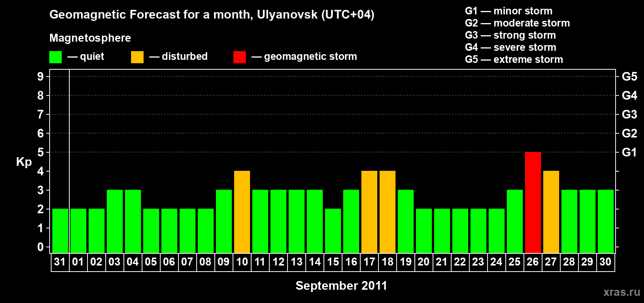Click the "— geomagnetic storm" legend text

coord(304,56)
